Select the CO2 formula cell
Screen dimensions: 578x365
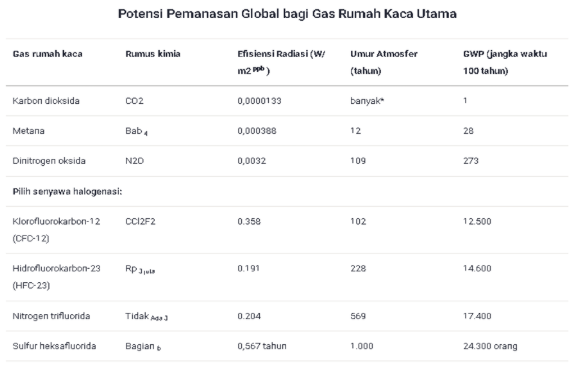pyautogui.click(x=134, y=101)
